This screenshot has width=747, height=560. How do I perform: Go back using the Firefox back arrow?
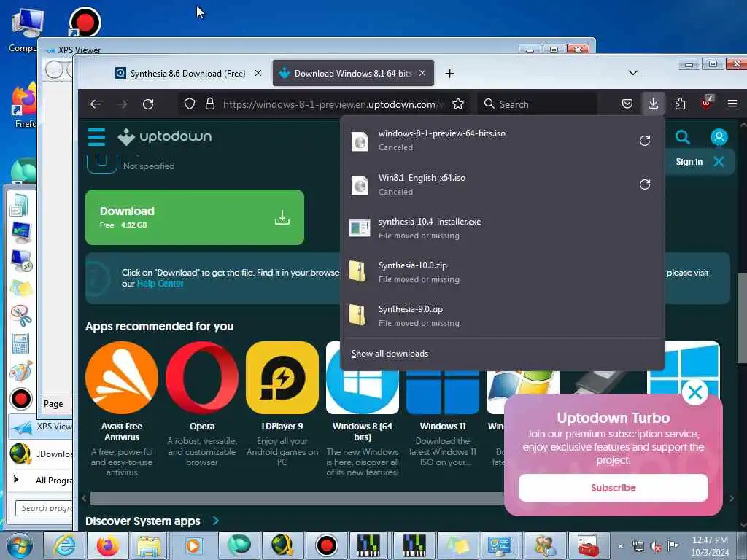click(x=96, y=104)
